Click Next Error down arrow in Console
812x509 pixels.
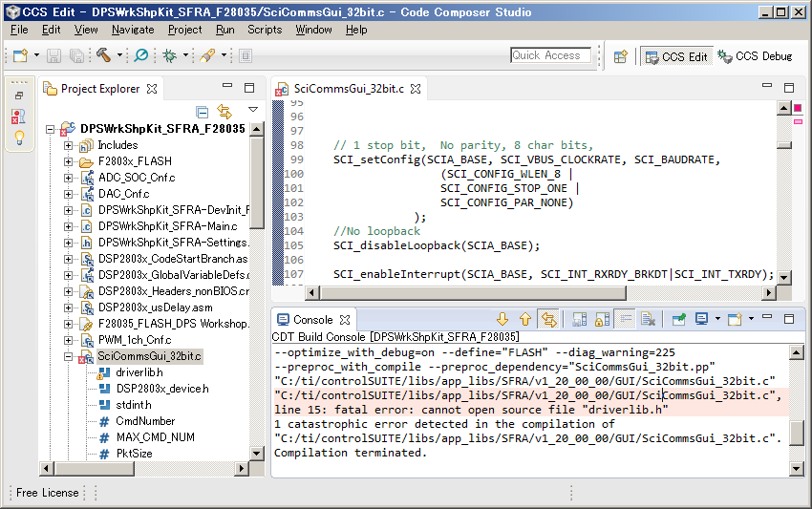(x=502, y=319)
